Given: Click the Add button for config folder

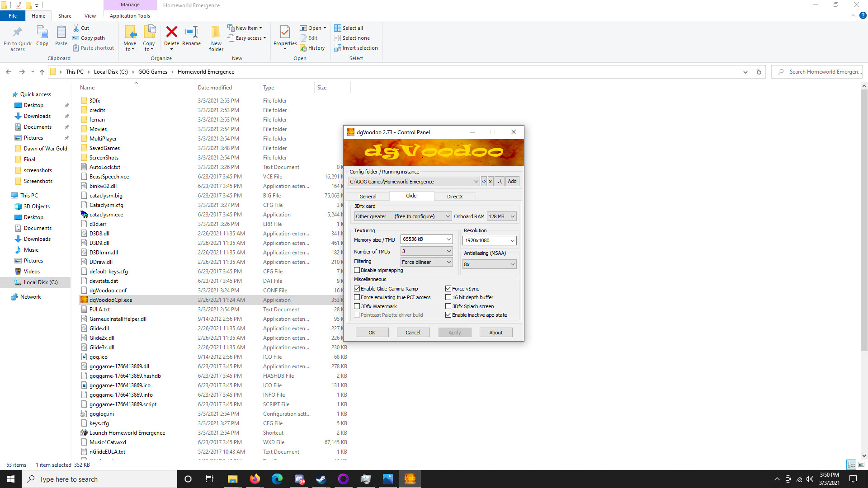Looking at the screenshot, I should click(x=512, y=181).
